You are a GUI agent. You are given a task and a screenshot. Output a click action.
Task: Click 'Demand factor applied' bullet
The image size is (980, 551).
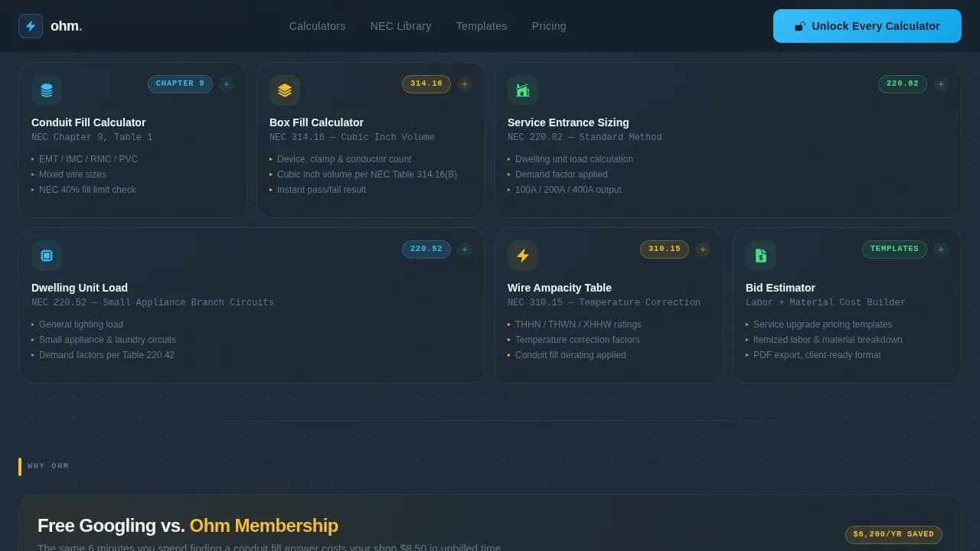(x=561, y=174)
